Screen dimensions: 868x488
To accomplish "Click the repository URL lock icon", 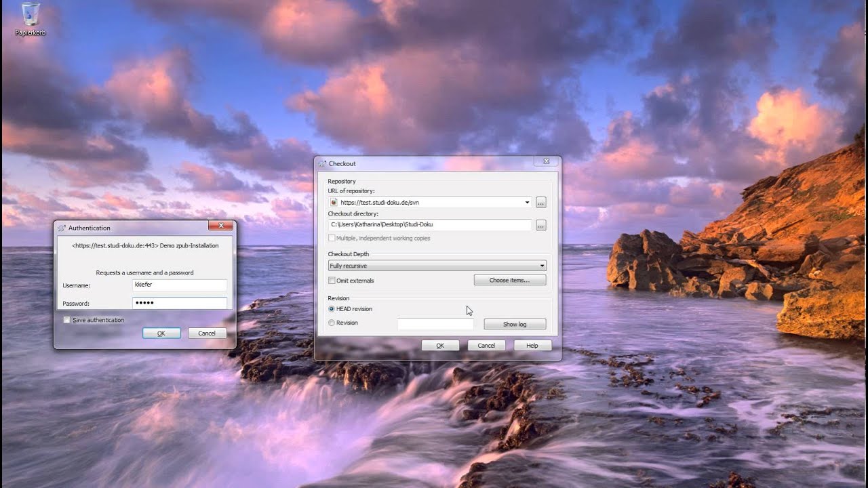I will pyautogui.click(x=334, y=202).
